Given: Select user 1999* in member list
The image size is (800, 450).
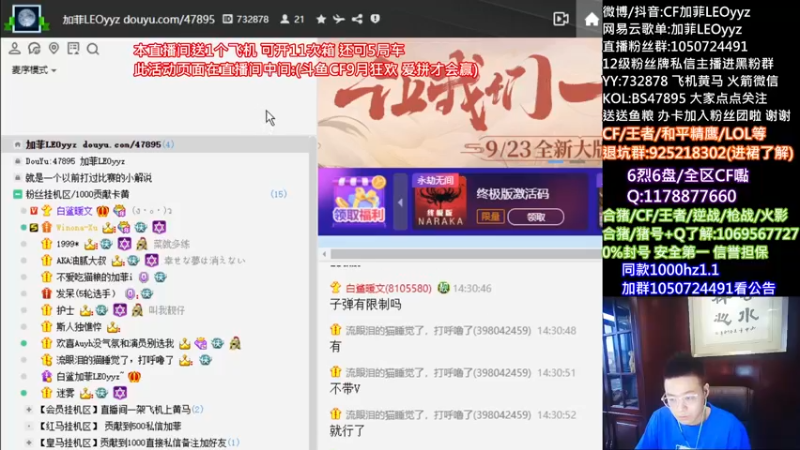Looking at the screenshot, I should (x=67, y=244).
